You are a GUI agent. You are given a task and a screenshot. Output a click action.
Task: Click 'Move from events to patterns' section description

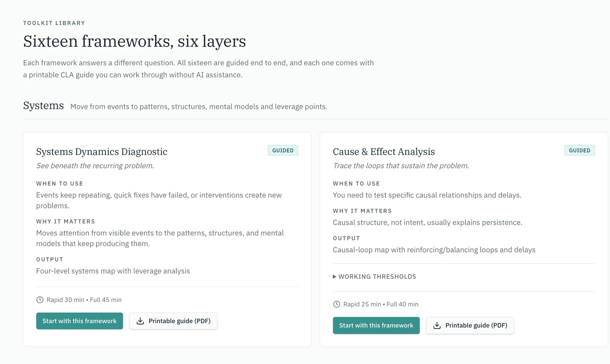[199, 107]
